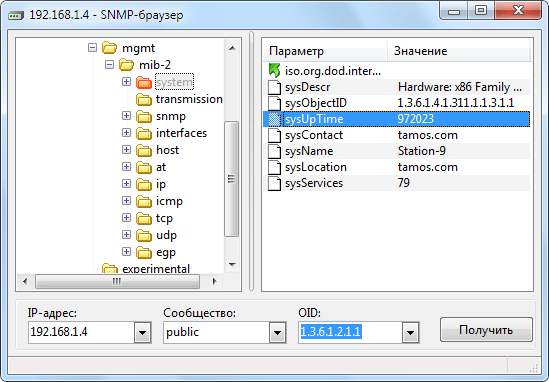Select the experimental tree item
The width and height of the screenshot is (549, 382).
[x=156, y=269]
